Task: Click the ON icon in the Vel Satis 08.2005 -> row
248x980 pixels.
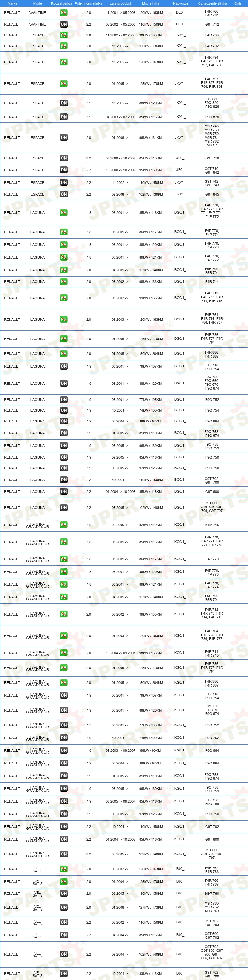Action: pyautogui.click(x=64, y=893)
